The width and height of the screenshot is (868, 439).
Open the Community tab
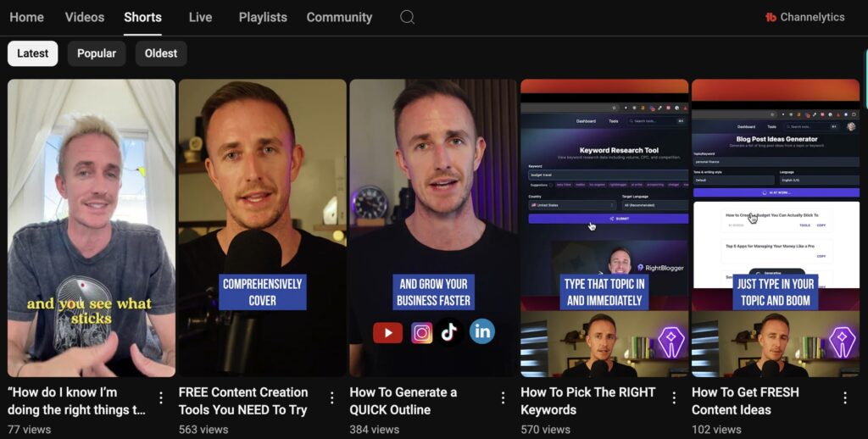tap(339, 17)
